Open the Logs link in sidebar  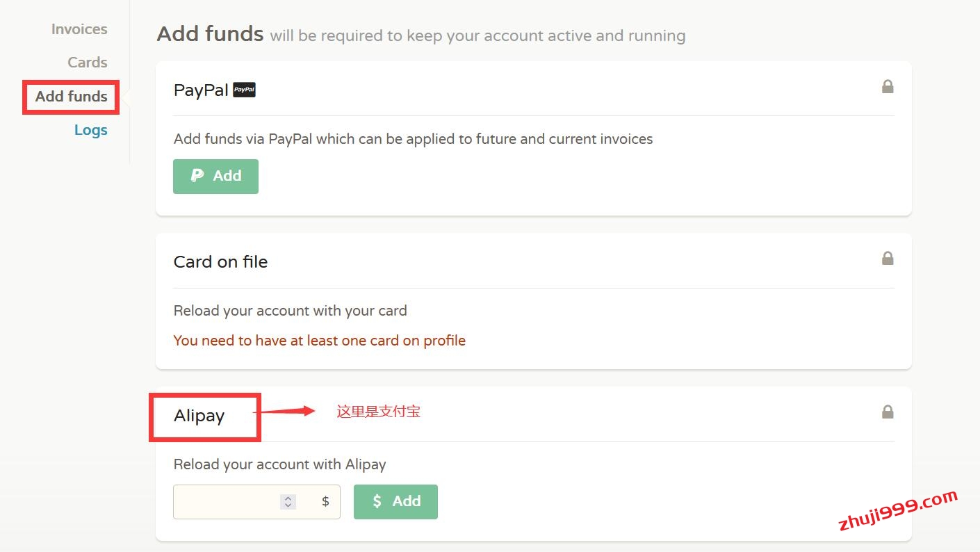tap(91, 130)
